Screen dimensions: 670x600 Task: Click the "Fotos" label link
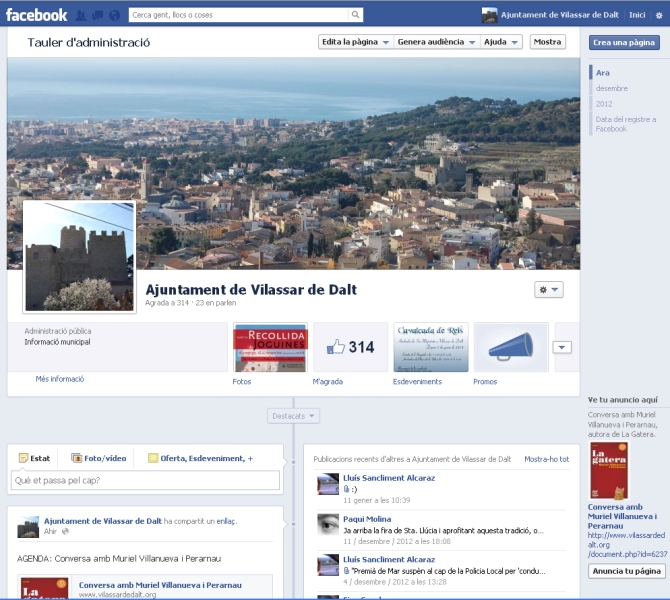click(x=242, y=382)
